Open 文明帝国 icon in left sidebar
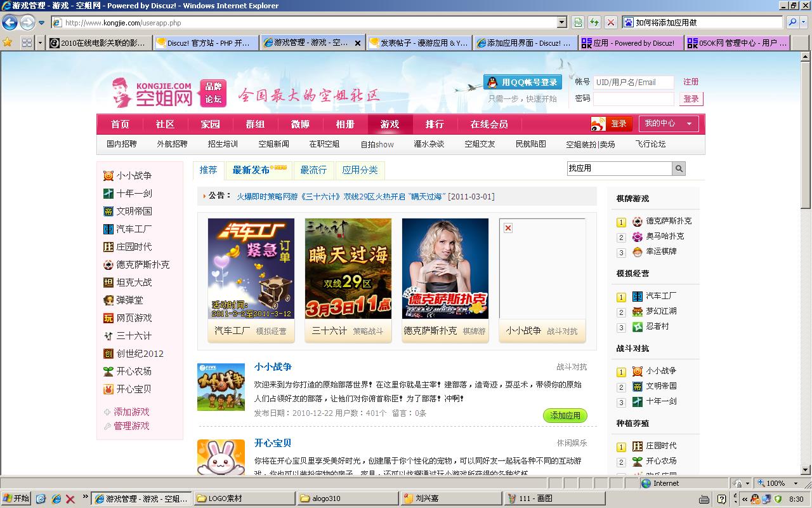 (108, 211)
